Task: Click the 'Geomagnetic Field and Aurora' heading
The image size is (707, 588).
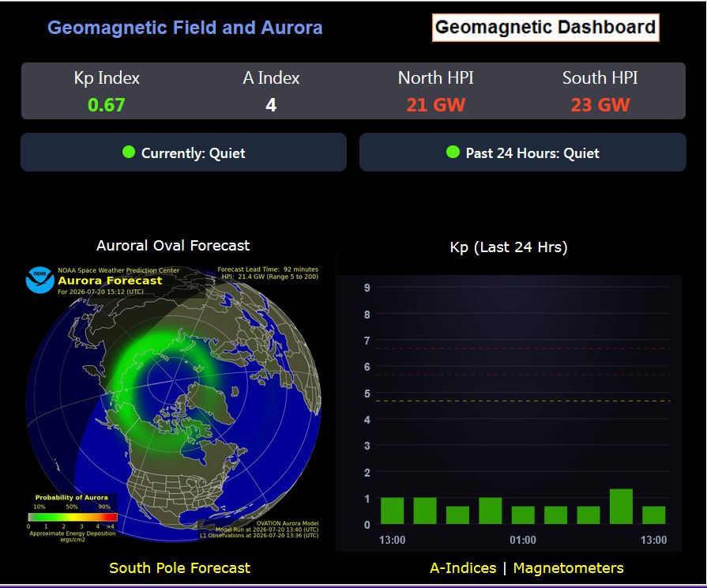Action: pyautogui.click(x=185, y=28)
